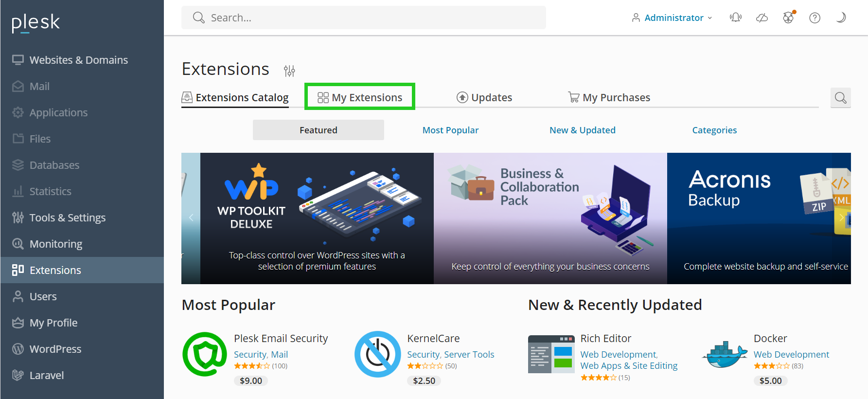The height and width of the screenshot is (399, 868).
Task: Open Monitoring page
Action: pyautogui.click(x=82, y=244)
